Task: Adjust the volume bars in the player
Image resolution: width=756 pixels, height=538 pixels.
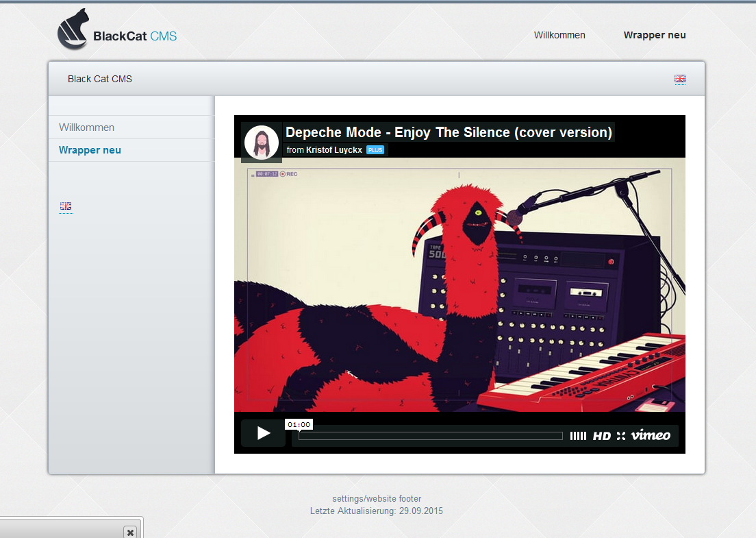Action: coord(578,436)
